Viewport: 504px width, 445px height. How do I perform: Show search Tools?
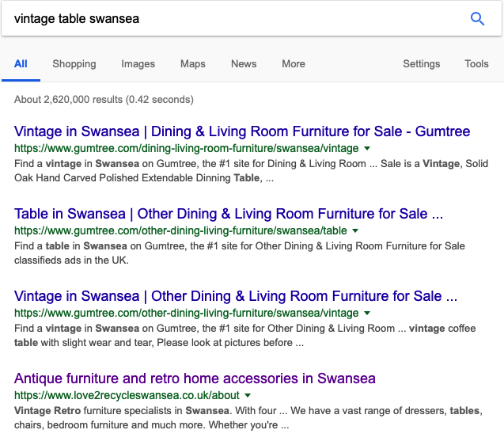coord(476,63)
